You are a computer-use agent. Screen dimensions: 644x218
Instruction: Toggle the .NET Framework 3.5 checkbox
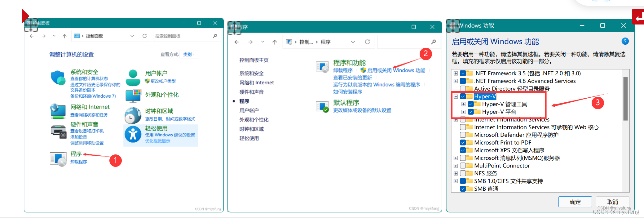463,73
